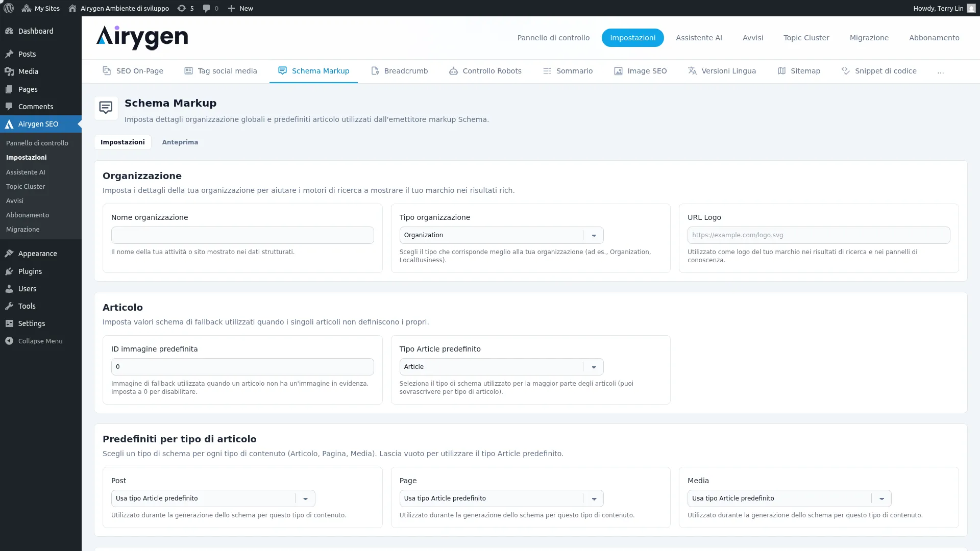Open the updates refresh icon
The height and width of the screenshot is (551, 980).
181,8
